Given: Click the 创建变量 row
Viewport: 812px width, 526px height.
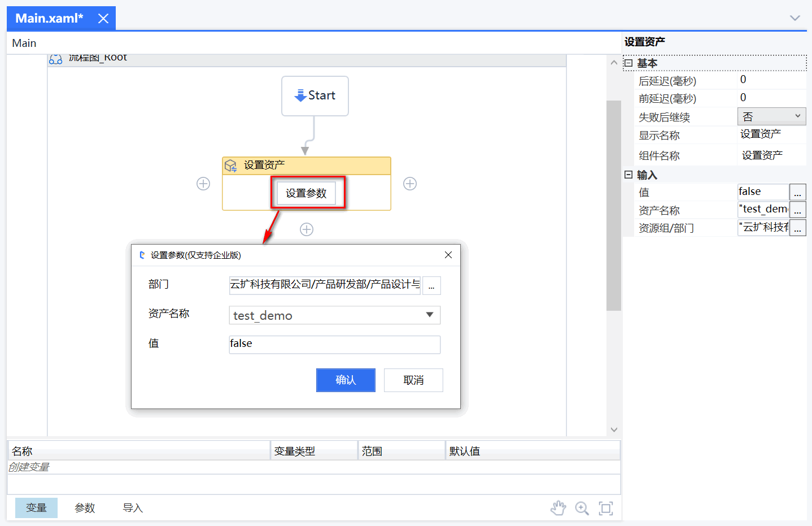Looking at the screenshot, I should [x=314, y=467].
